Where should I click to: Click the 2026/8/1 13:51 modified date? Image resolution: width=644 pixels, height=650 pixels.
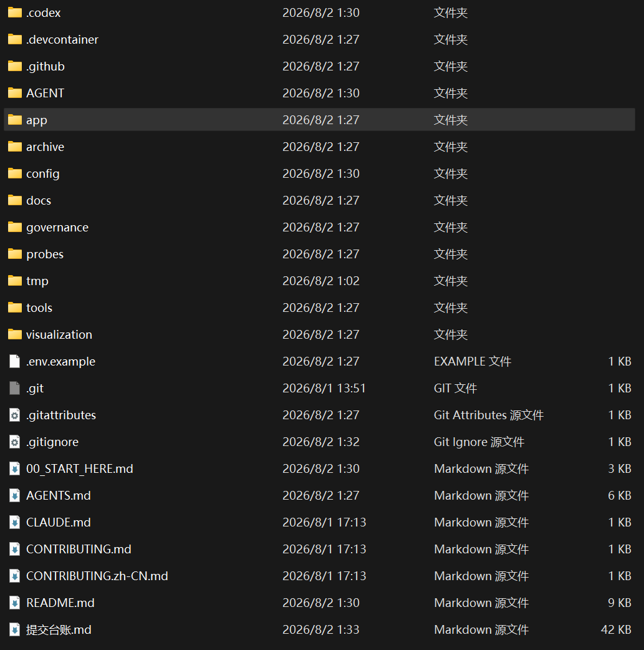(324, 388)
